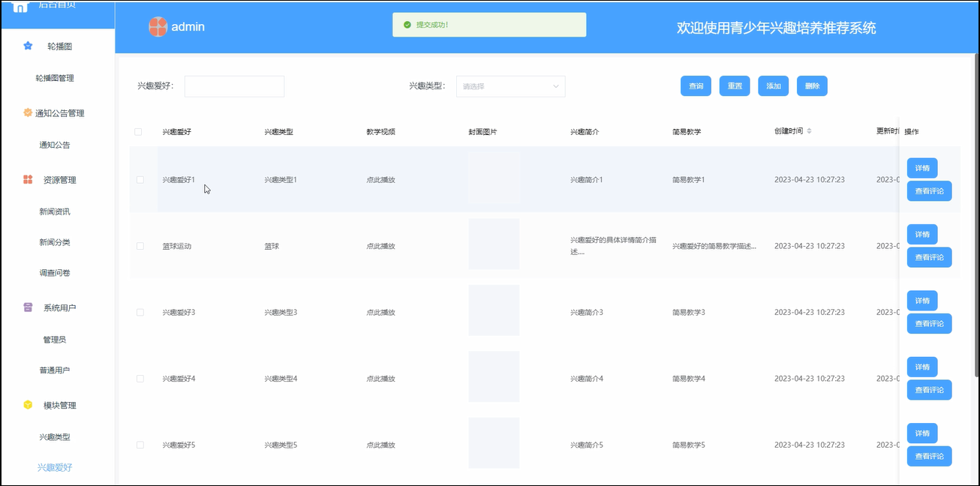Focus the 兴趣爱好 search input field

pos(234,86)
